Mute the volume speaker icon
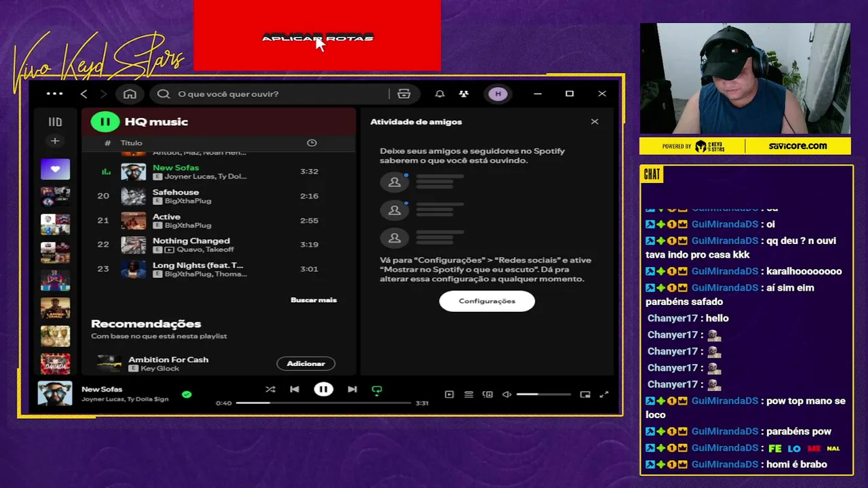Screen dimensions: 868x488 point(507,394)
